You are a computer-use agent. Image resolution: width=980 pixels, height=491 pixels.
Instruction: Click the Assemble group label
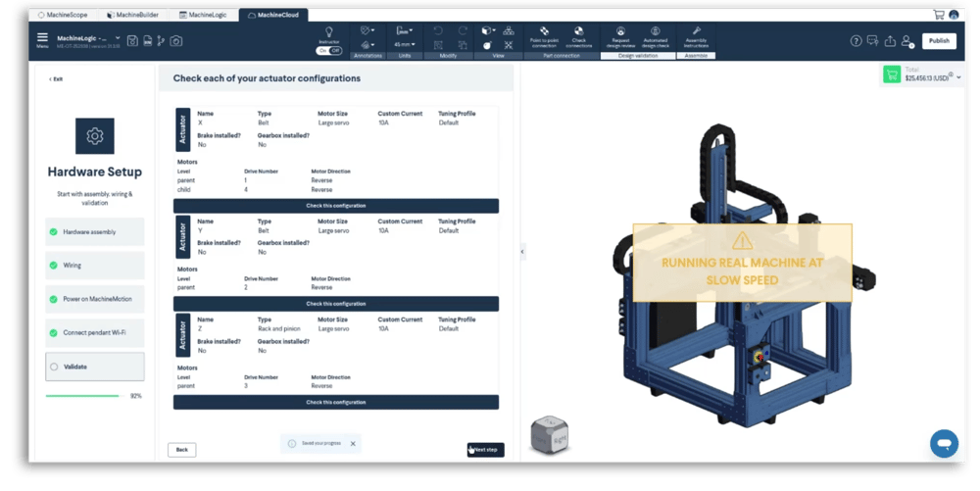click(x=696, y=56)
